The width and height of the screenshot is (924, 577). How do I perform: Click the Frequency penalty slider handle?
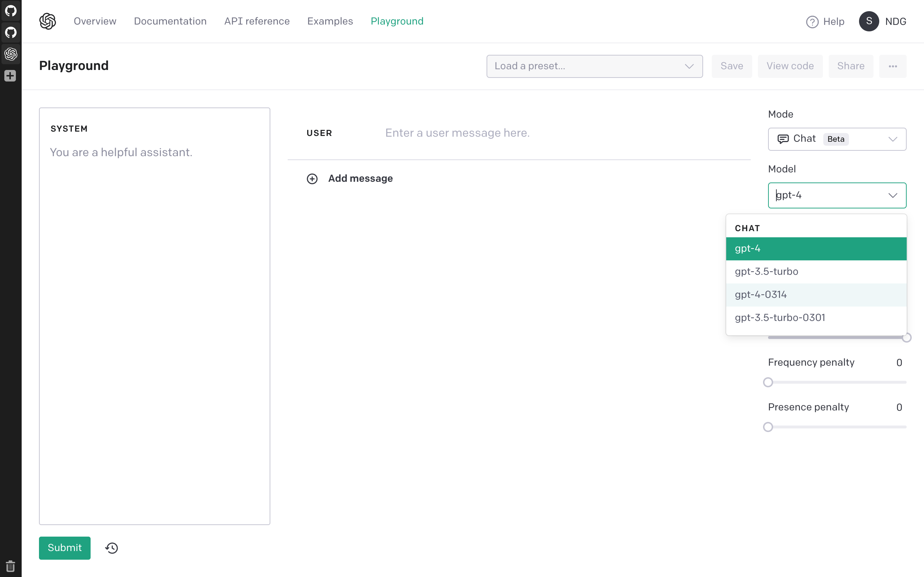click(768, 382)
